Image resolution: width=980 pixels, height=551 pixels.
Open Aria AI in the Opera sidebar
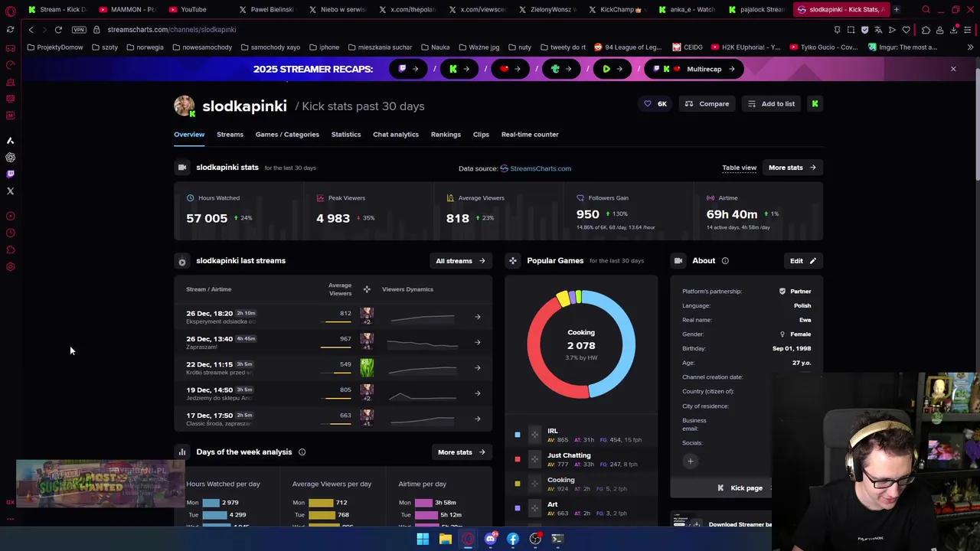[x=10, y=141]
